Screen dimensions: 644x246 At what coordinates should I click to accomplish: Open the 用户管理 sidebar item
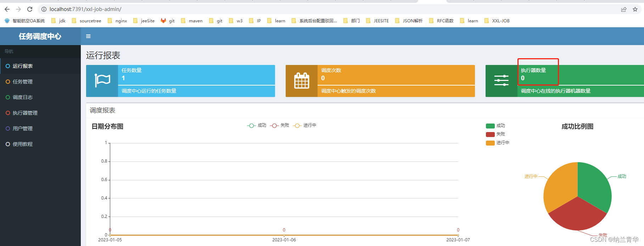coord(40,129)
